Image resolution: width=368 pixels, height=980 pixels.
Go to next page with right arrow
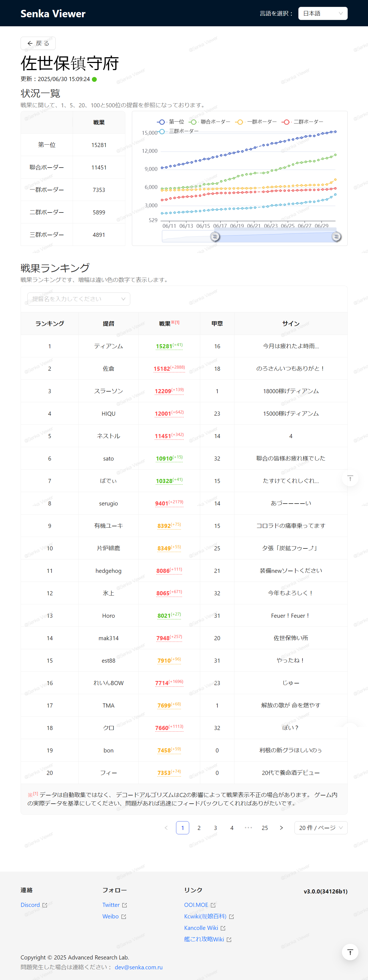[281, 828]
